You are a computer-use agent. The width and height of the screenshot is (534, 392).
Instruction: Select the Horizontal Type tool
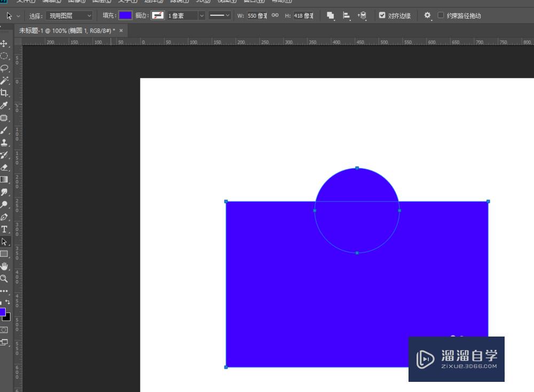[x=4, y=229]
